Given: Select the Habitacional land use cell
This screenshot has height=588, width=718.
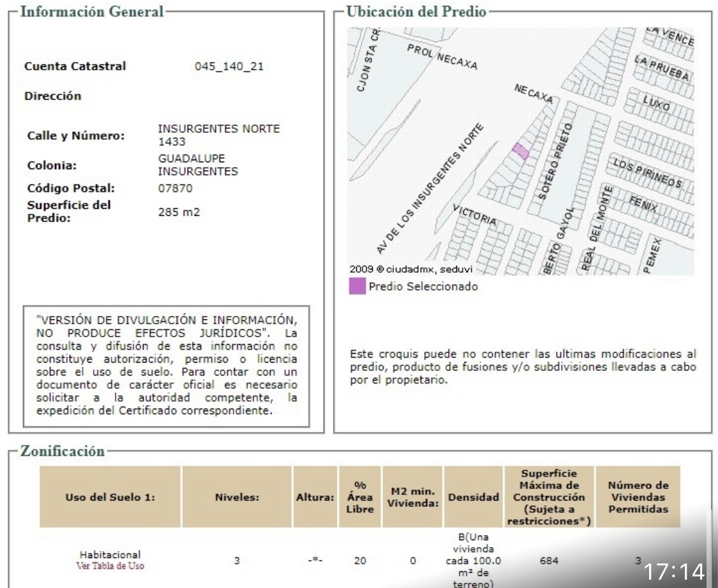Looking at the screenshot, I should click(110, 555).
